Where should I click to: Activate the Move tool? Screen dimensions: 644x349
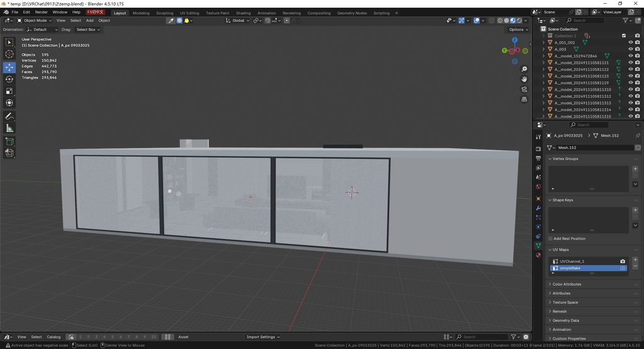[9, 67]
